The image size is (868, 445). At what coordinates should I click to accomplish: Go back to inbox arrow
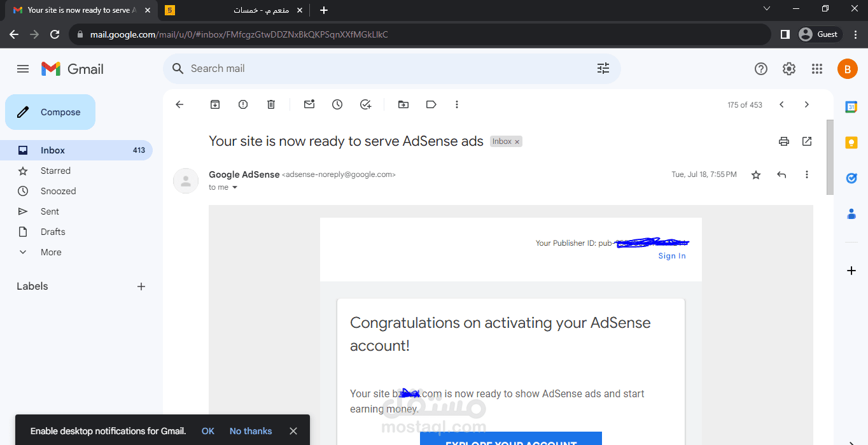179,104
